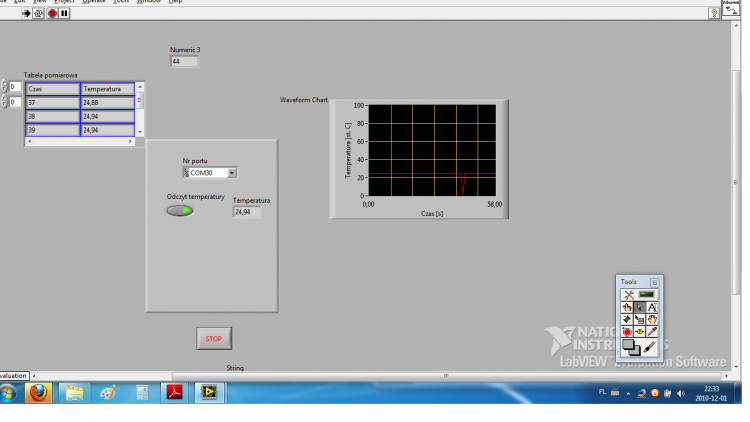Open the Project menu
Screen dimensions: 750x422
64,1
